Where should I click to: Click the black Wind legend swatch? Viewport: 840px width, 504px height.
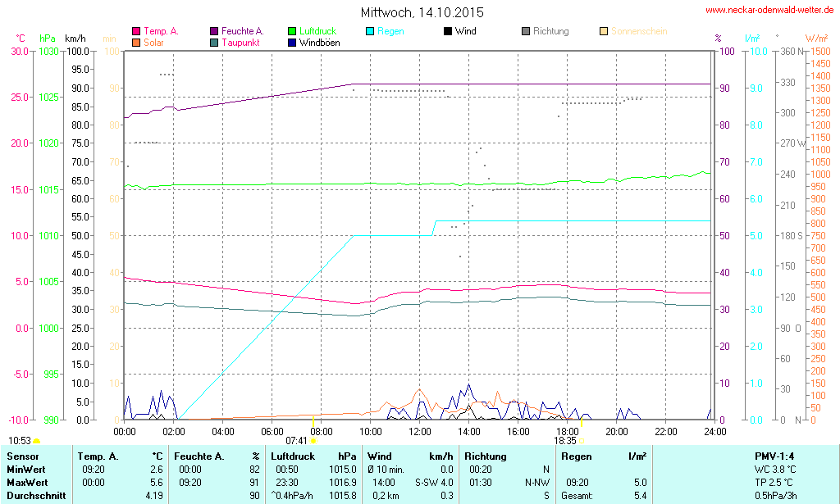pyautogui.click(x=447, y=32)
